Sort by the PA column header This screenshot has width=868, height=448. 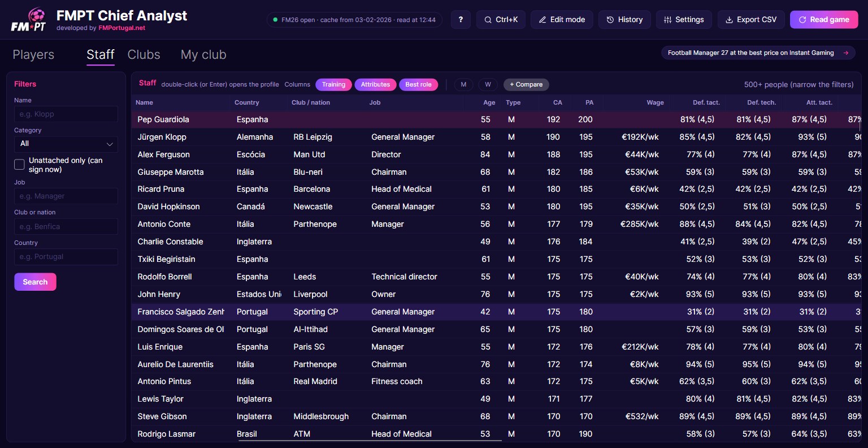589,102
